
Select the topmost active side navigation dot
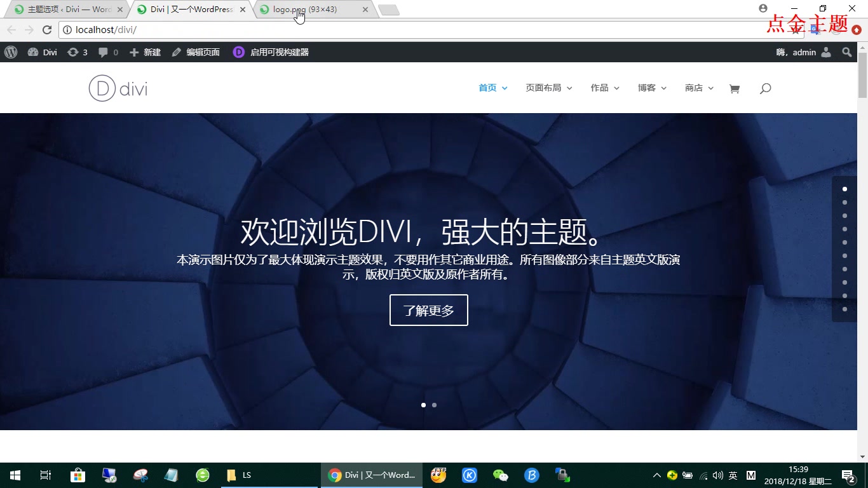coord(844,189)
